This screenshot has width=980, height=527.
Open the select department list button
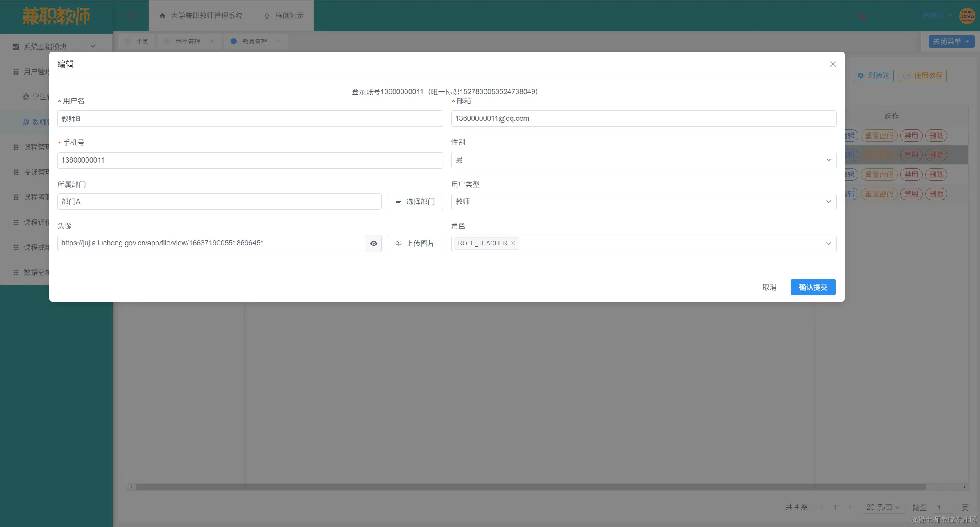tap(414, 202)
